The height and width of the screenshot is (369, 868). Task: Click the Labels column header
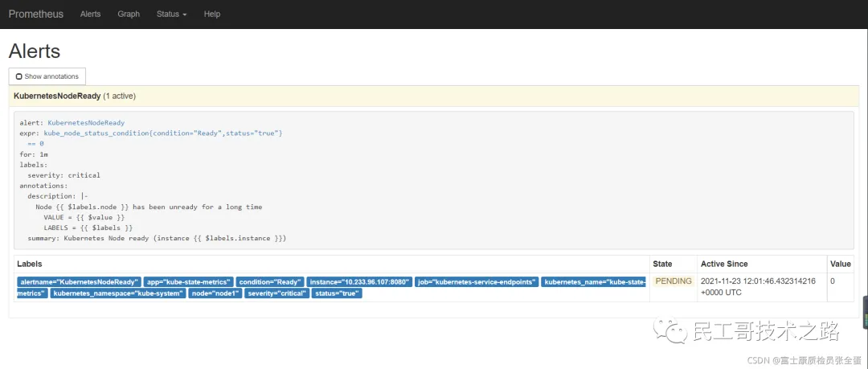click(30, 264)
